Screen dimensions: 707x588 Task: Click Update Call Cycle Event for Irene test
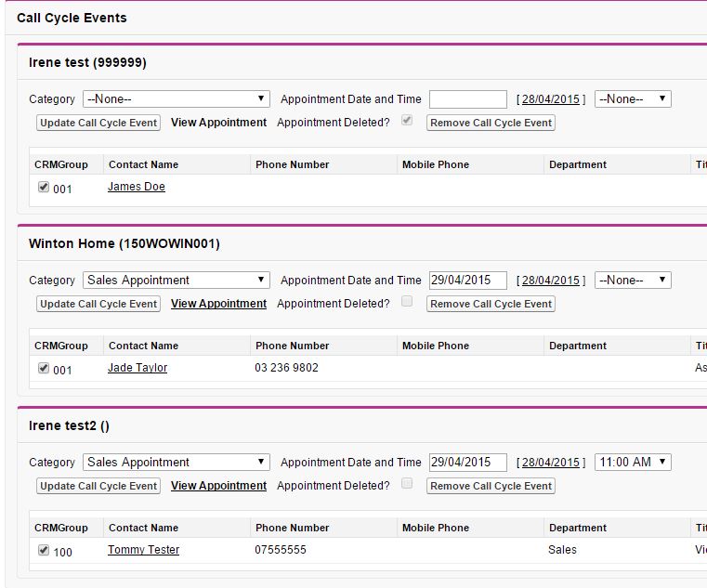tap(98, 123)
